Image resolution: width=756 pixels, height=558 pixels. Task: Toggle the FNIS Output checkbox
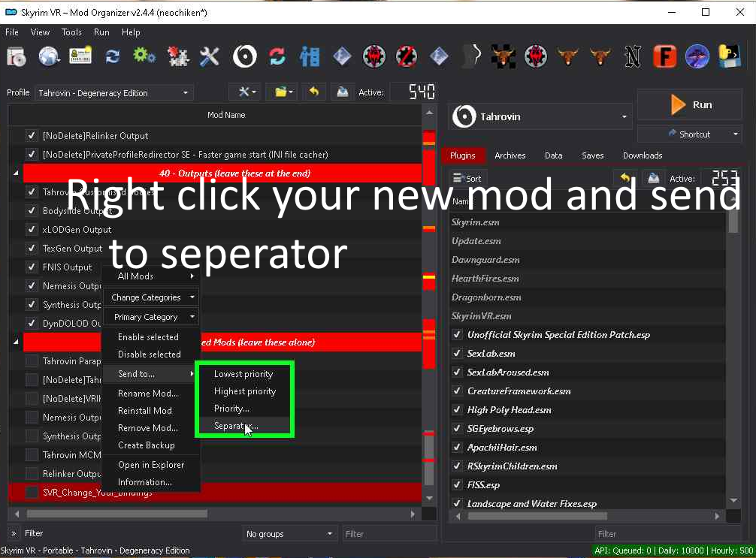pyautogui.click(x=32, y=267)
